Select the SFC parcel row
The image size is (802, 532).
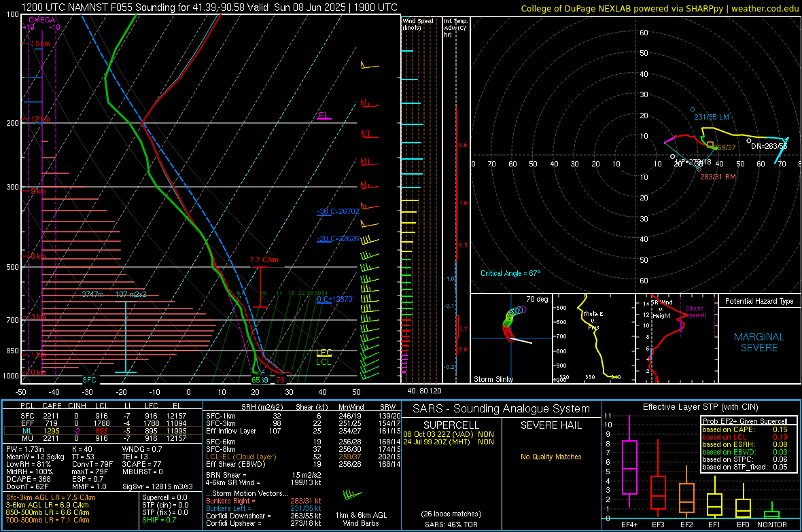point(103,416)
